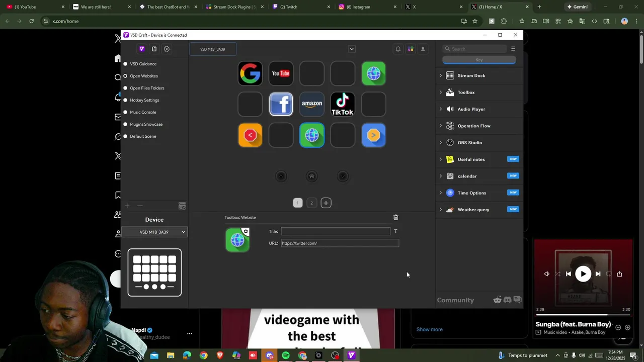
Task: Click the Key button under Search
Action: [x=479, y=60]
